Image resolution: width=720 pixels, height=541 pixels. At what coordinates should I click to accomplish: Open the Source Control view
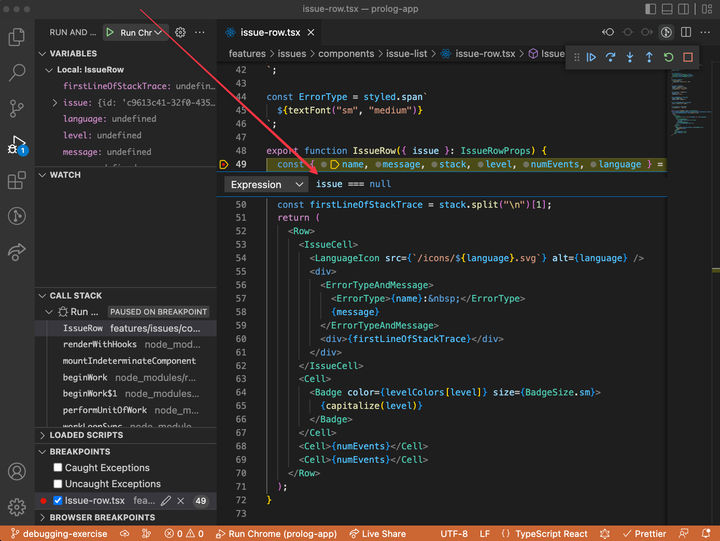coord(17,109)
